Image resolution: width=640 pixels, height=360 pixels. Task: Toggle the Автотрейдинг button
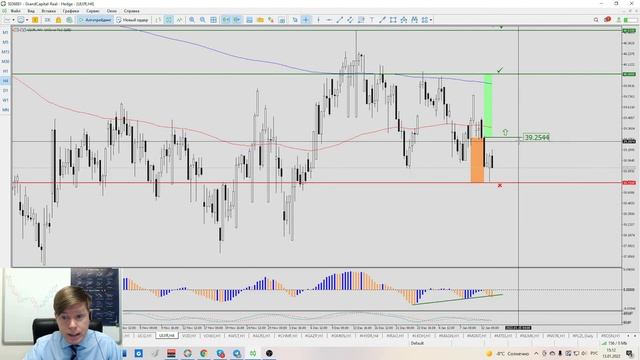[x=95, y=20]
